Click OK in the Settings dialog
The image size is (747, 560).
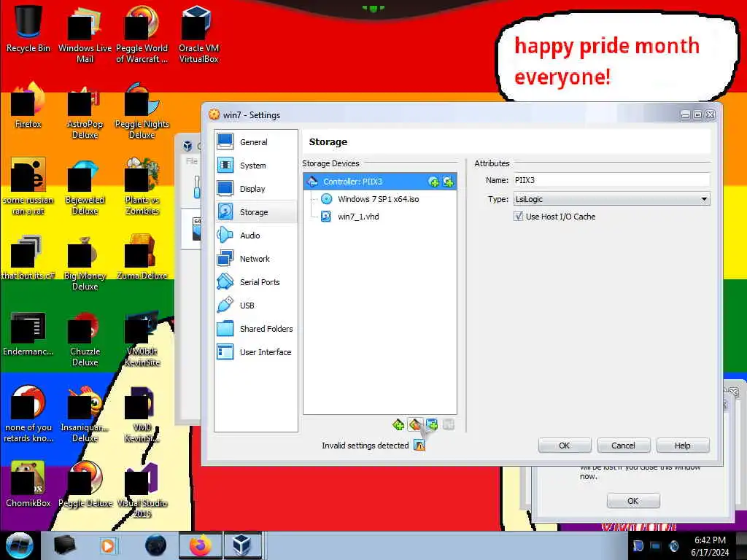(565, 446)
